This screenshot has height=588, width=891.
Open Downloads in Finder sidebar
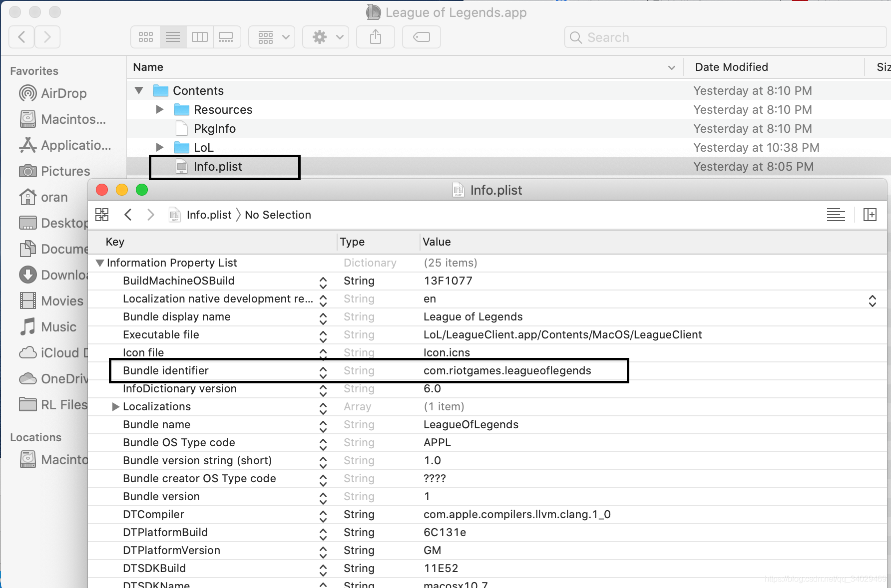(x=53, y=275)
